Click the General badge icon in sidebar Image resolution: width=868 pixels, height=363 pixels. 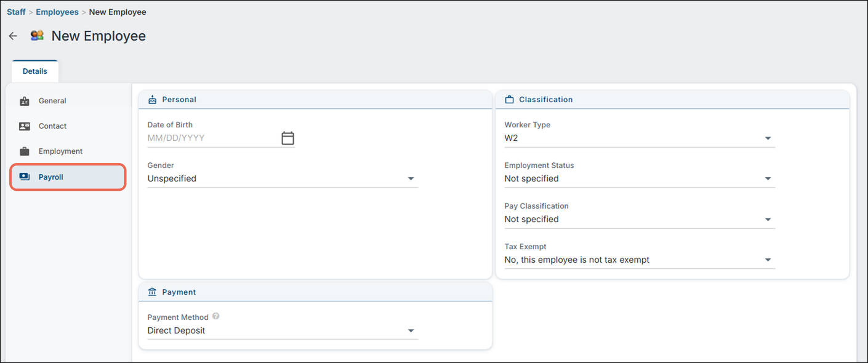pos(25,101)
